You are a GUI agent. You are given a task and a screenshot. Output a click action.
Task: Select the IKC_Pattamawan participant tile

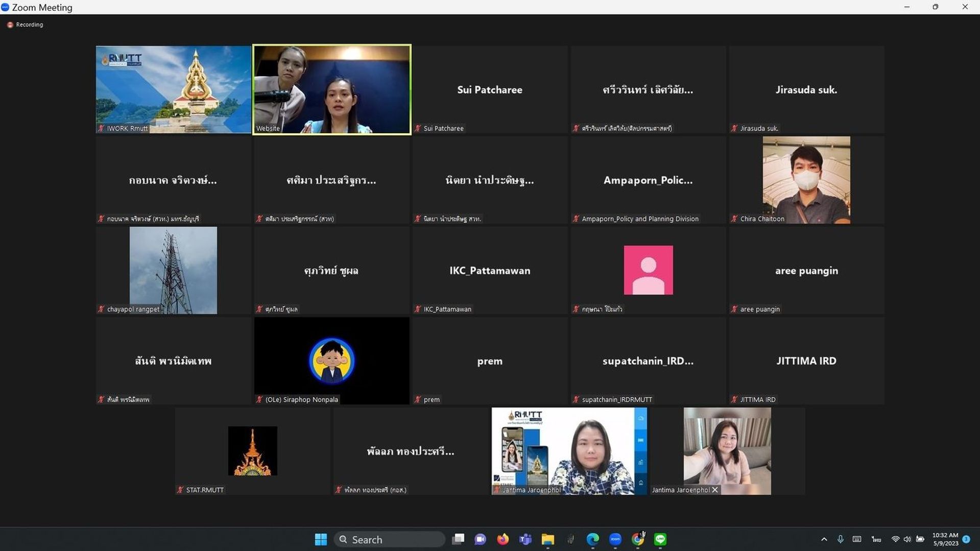(490, 270)
